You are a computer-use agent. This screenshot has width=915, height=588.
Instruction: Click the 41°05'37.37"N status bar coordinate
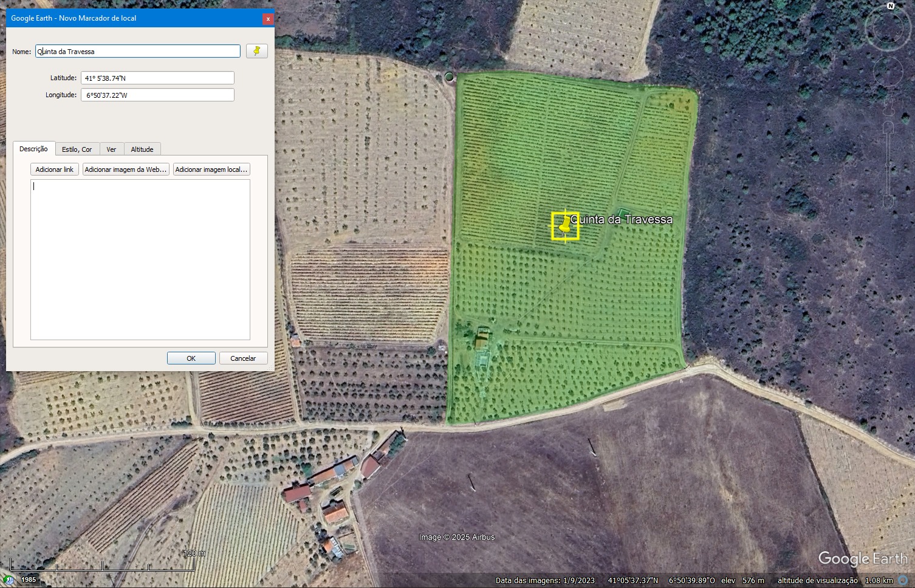point(633,580)
